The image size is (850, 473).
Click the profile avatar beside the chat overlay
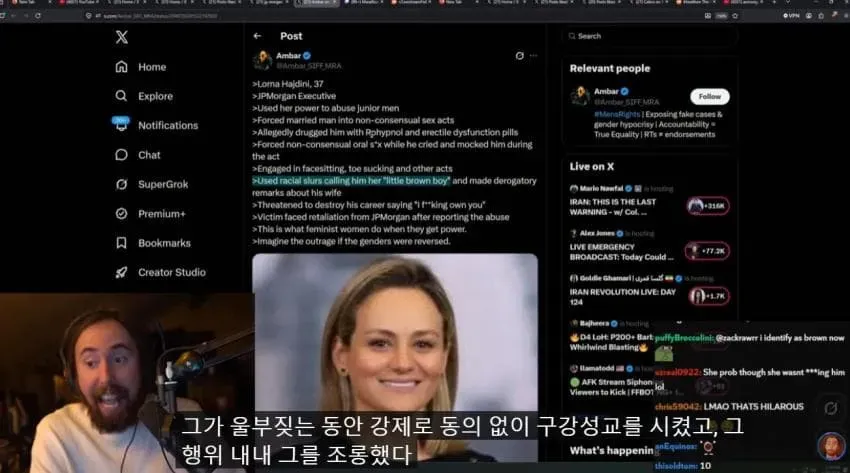[x=831, y=445]
